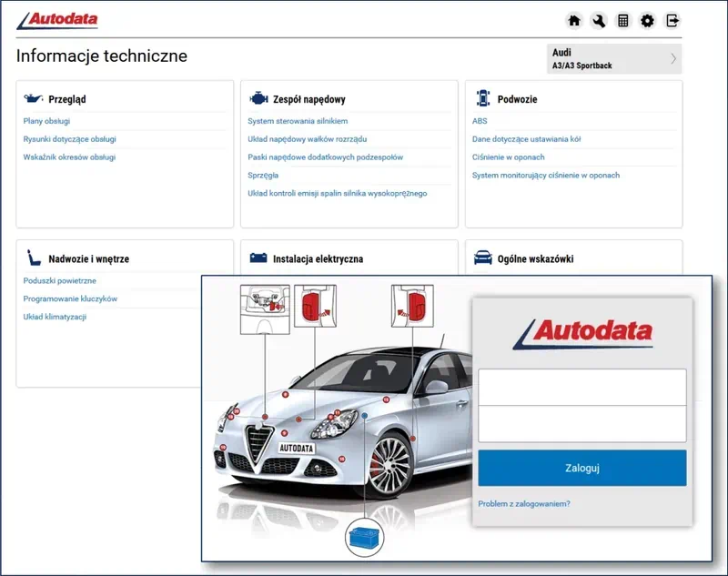Click the Home icon in top toolbar

click(x=574, y=21)
